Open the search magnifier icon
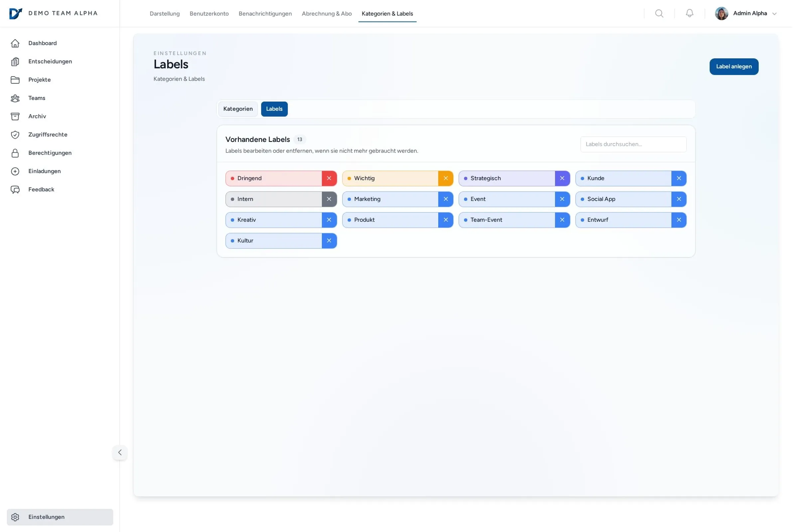798x532 pixels. pyautogui.click(x=659, y=14)
